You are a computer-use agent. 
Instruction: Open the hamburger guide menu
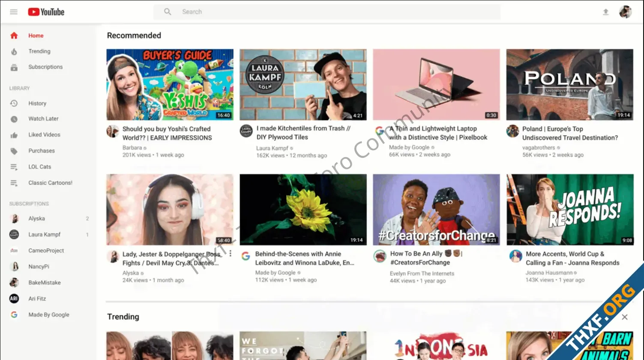pyautogui.click(x=14, y=12)
